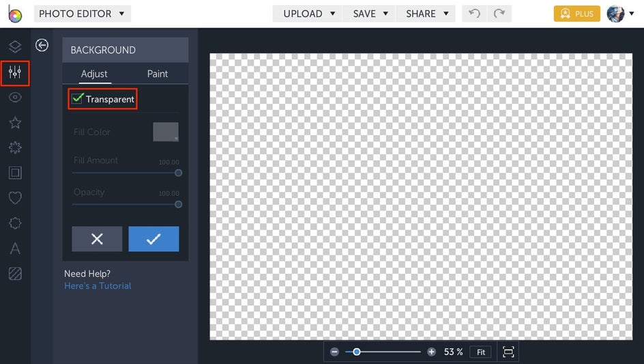Click the 53 % zoom value
644x364 pixels.
[453, 352]
